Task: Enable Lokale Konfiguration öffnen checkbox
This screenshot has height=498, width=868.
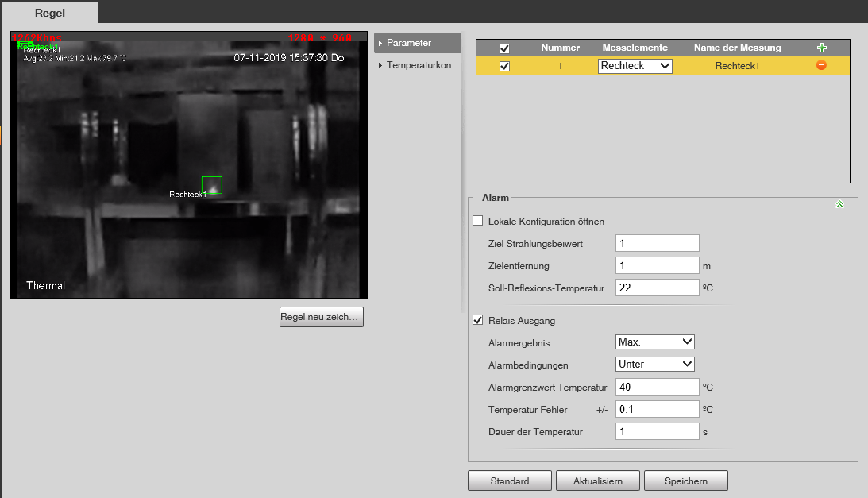Action: pos(478,221)
